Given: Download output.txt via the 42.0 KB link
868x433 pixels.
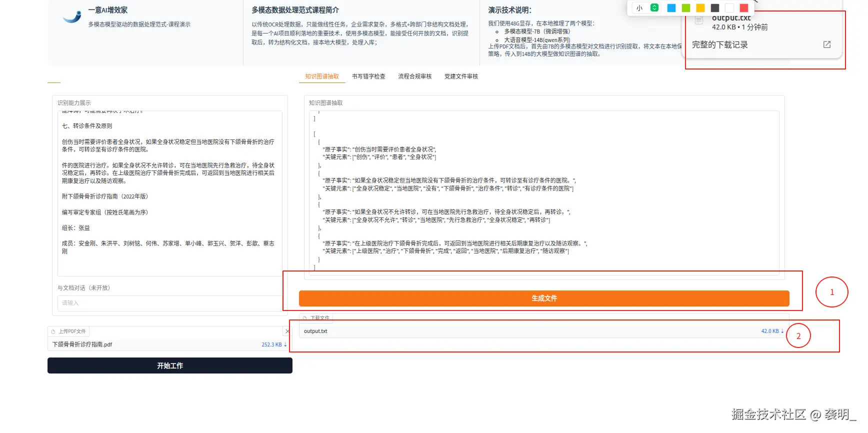Looking at the screenshot, I should (x=772, y=331).
